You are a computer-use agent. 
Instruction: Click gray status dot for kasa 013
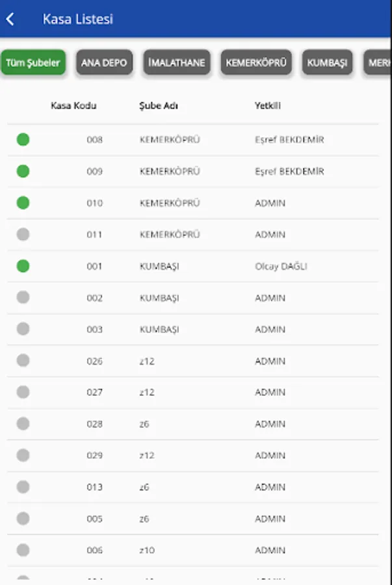23,487
